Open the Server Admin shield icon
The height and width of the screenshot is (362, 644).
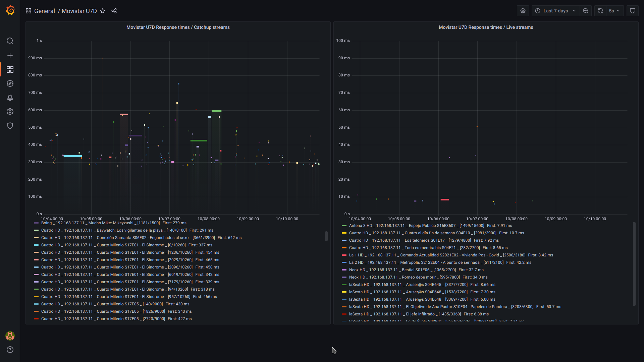pos(10,126)
